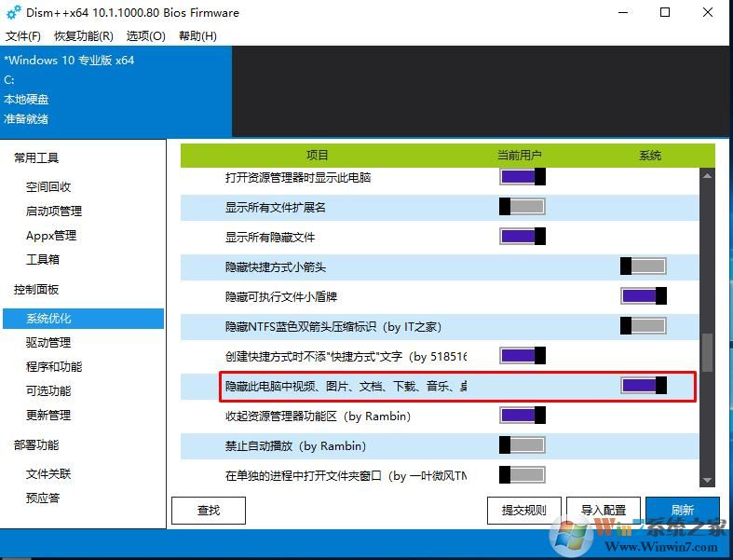Click the 项目 column header
The height and width of the screenshot is (560, 733).
(x=317, y=156)
